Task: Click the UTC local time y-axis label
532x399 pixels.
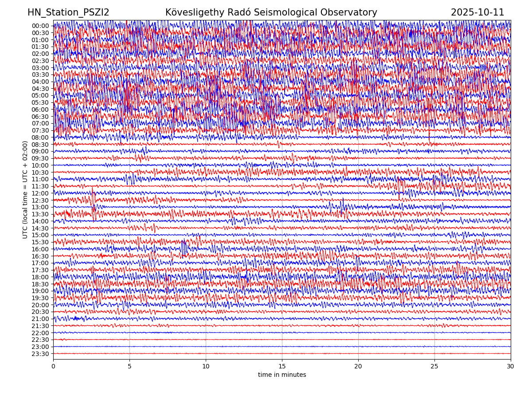Action: [x=26, y=190]
